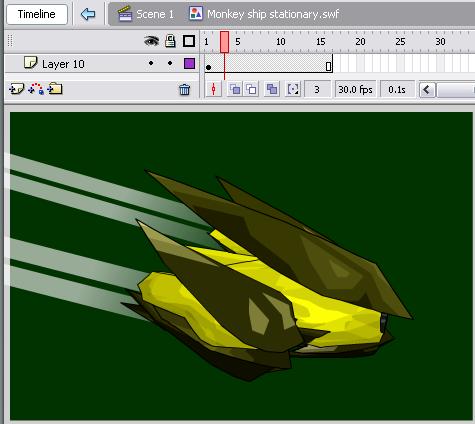Click the current frame number 3 field
The image size is (475, 424).
317,89
